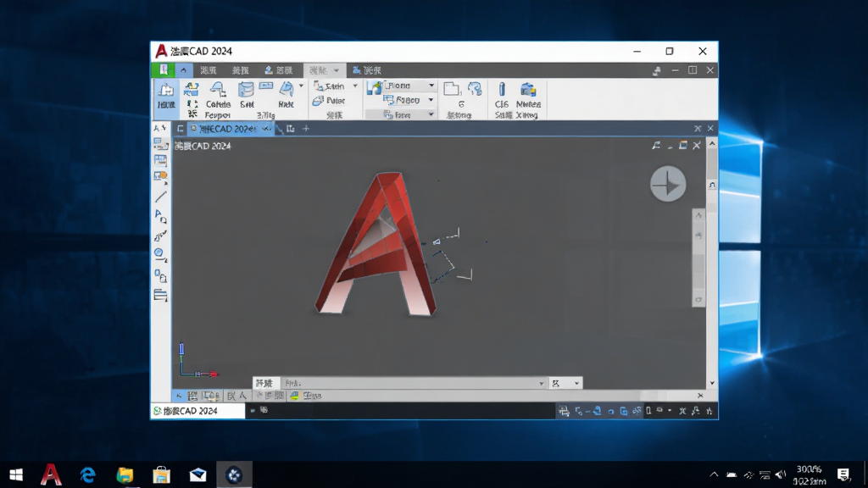Viewport: 868px width, 488px height.
Task: Expand the arrow next to the Rade icon
Action: 301,86
